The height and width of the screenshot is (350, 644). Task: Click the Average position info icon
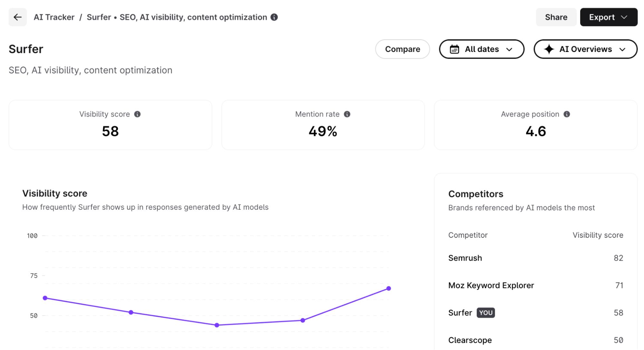click(x=567, y=114)
